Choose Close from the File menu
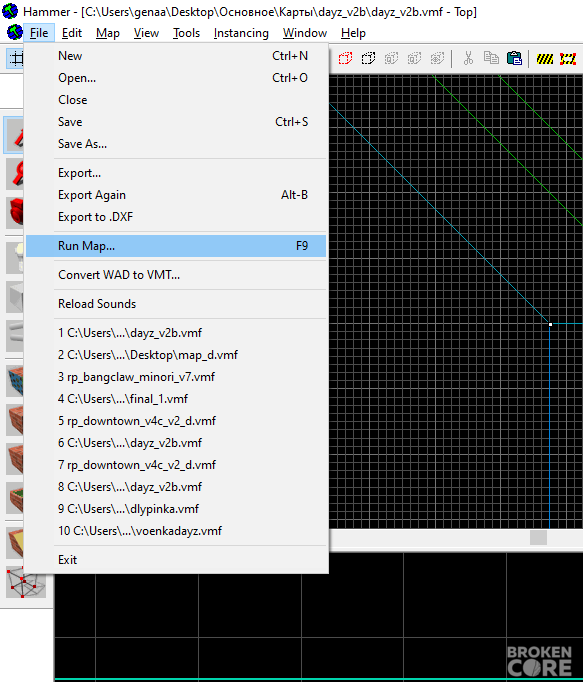Image resolution: width=583 pixels, height=682 pixels. coord(176,100)
